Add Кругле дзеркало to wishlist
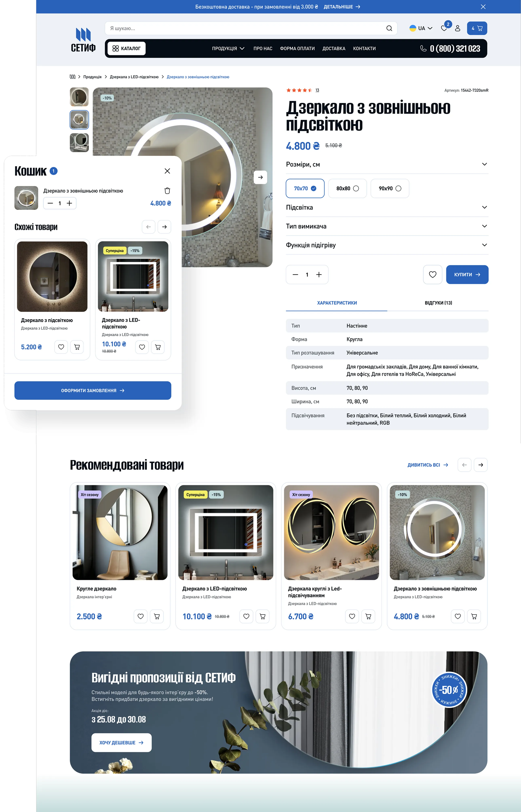The height and width of the screenshot is (812, 521). tap(141, 616)
